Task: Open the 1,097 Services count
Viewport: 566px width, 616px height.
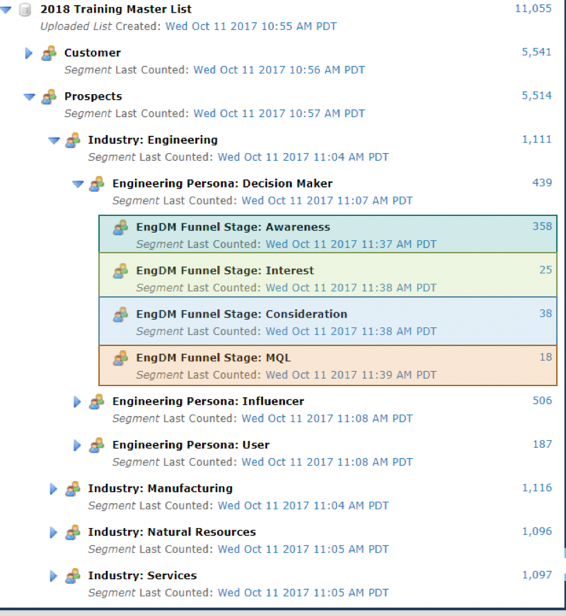Action: (x=537, y=575)
